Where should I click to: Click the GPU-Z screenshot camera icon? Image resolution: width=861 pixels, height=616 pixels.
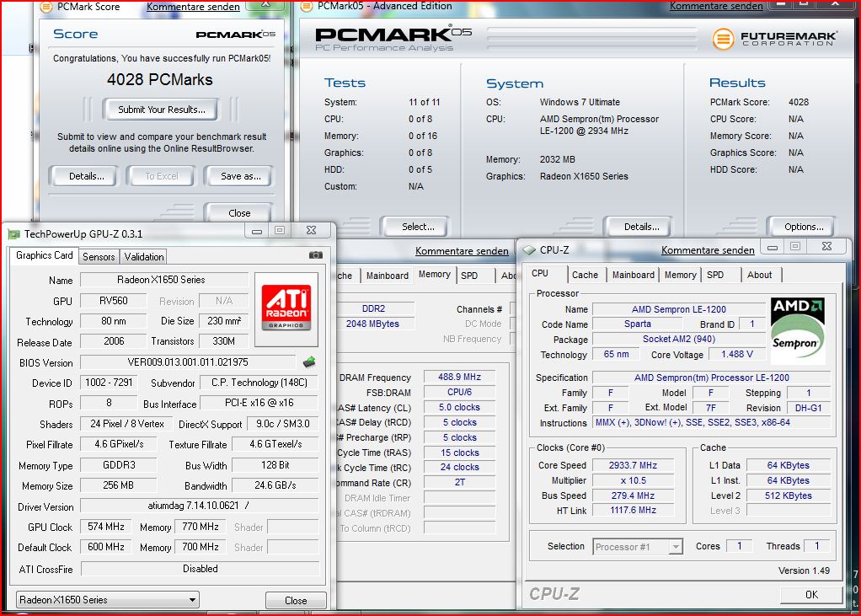316,254
